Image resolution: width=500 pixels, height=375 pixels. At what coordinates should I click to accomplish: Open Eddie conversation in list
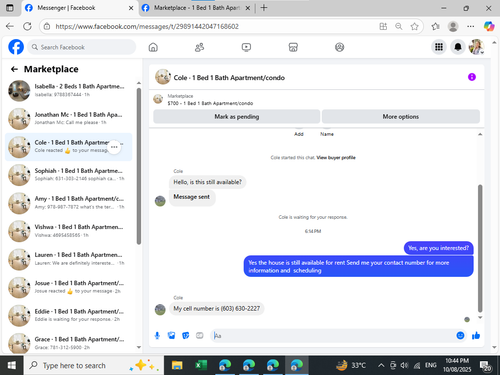pyautogui.click(x=68, y=315)
